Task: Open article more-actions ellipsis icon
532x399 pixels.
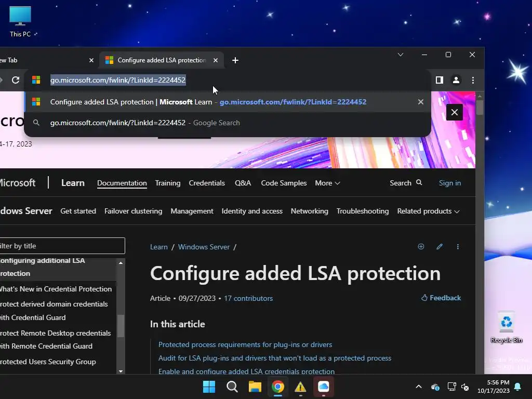Action: coord(458,247)
